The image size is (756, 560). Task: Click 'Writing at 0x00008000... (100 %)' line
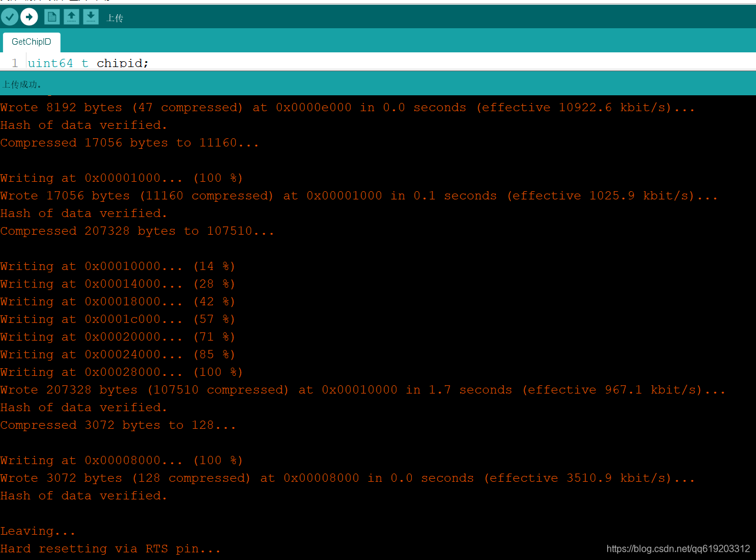point(122,461)
